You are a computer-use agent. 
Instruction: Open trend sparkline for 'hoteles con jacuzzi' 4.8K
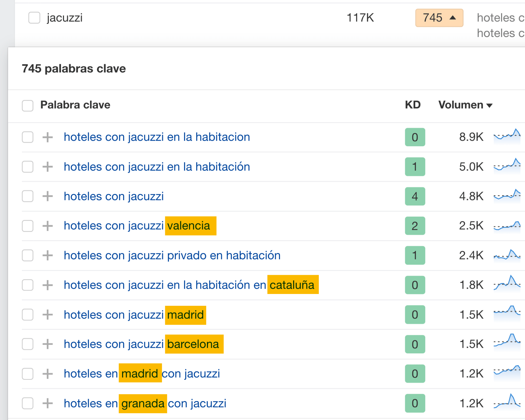click(x=507, y=196)
